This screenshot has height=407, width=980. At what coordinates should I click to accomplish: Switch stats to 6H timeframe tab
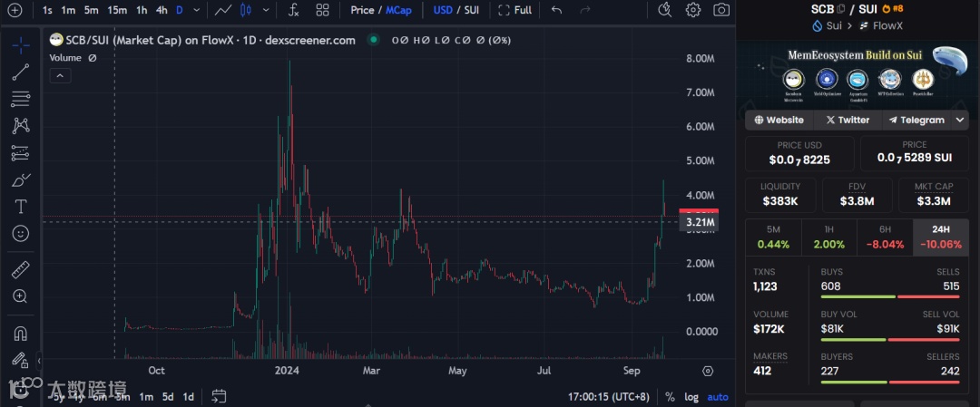[x=885, y=237]
